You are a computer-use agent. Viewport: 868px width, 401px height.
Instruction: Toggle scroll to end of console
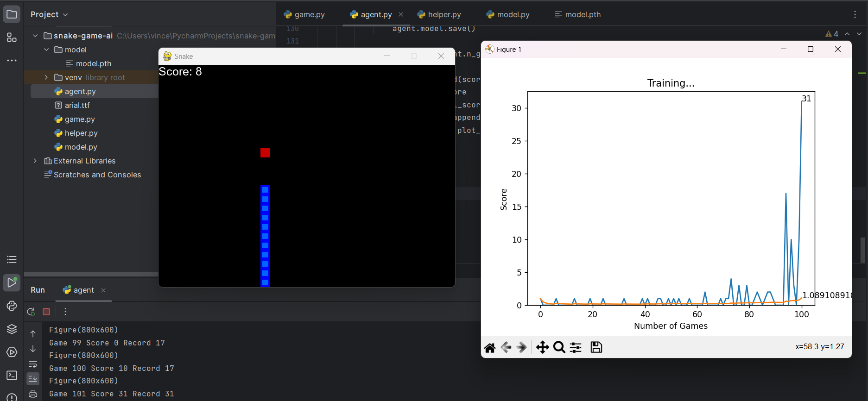[33, 379]
